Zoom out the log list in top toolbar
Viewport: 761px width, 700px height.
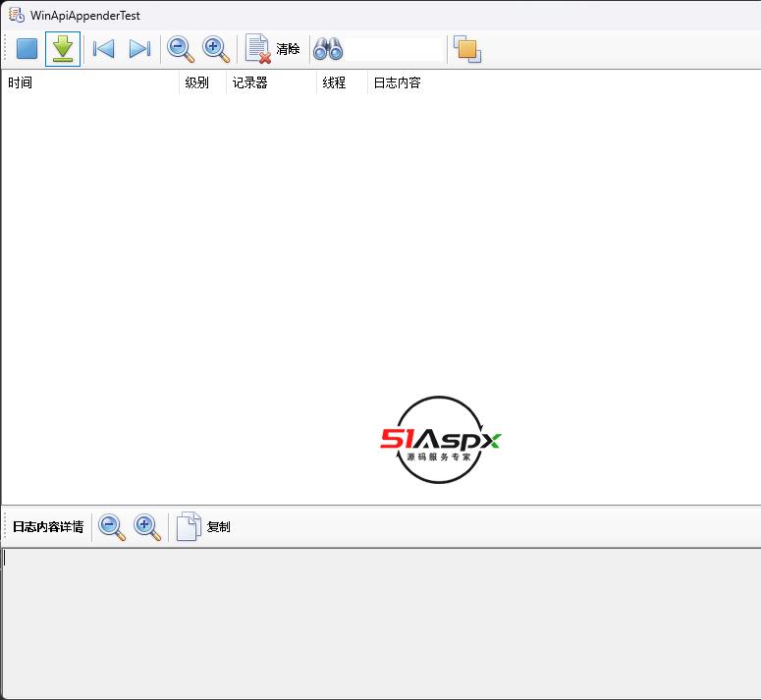[181, 49]
